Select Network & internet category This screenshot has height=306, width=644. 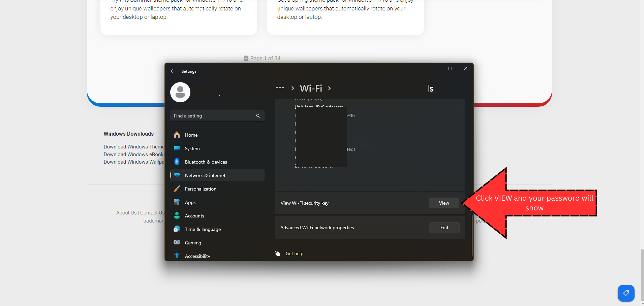pos(217,175)
